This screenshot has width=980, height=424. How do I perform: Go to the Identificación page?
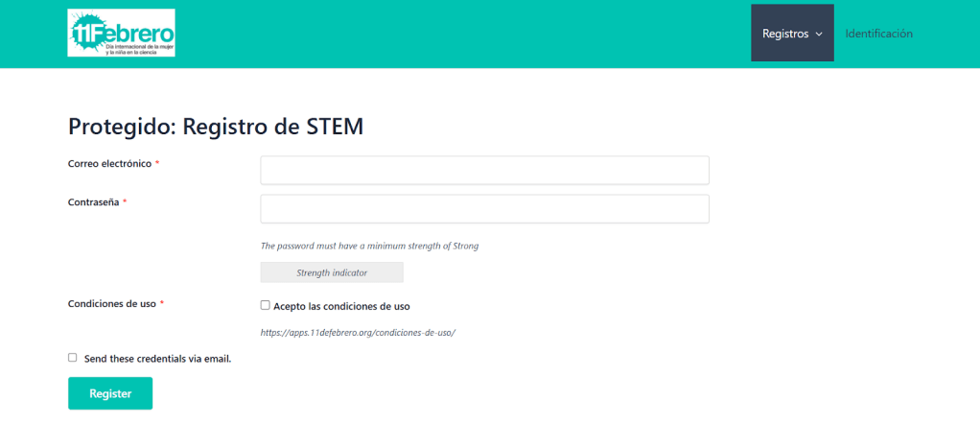878,34
